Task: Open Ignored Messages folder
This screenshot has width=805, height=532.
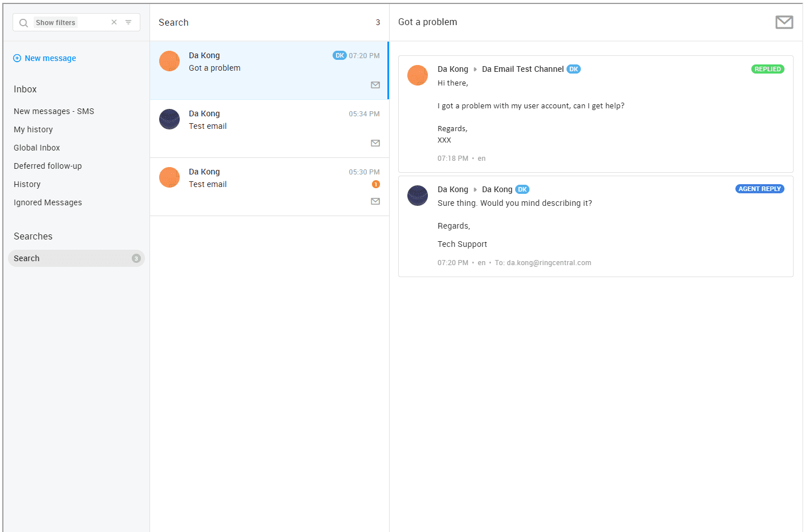Action: coord(47,202)
